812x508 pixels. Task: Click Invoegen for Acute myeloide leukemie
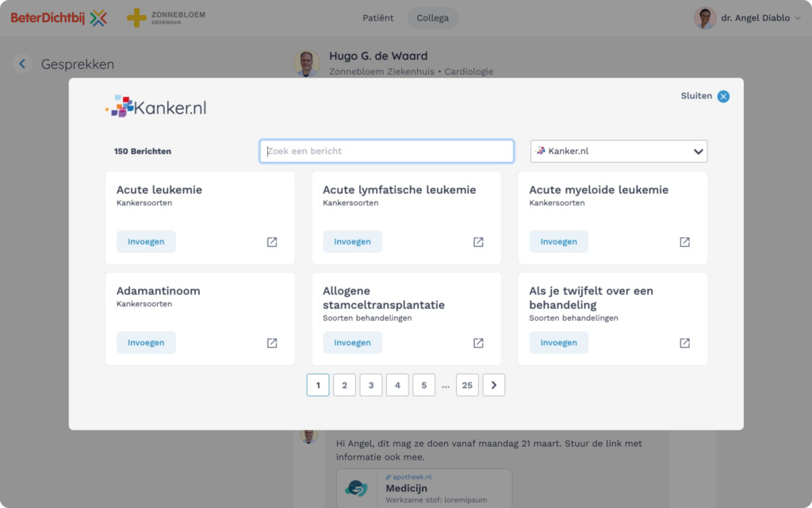coord(558,241)
